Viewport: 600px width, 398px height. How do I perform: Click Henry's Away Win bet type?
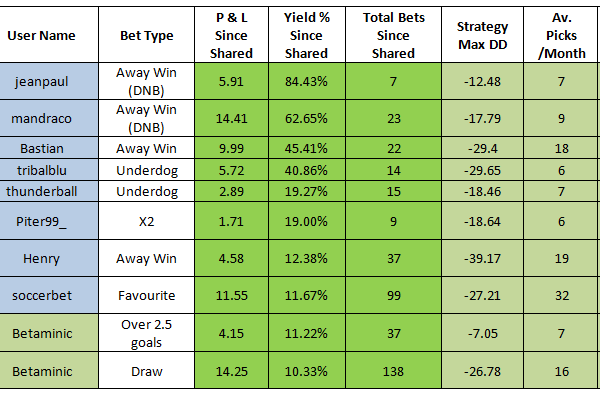(x=147, y=258)
